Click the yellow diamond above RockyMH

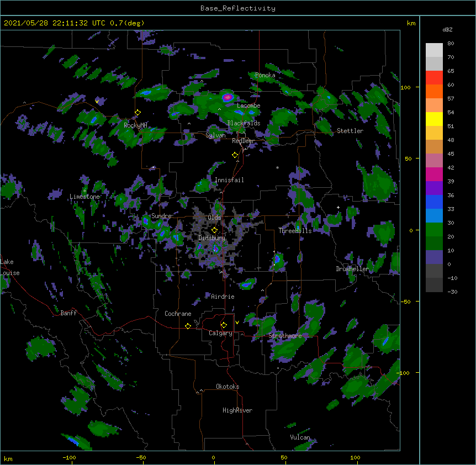pos(138,112)
